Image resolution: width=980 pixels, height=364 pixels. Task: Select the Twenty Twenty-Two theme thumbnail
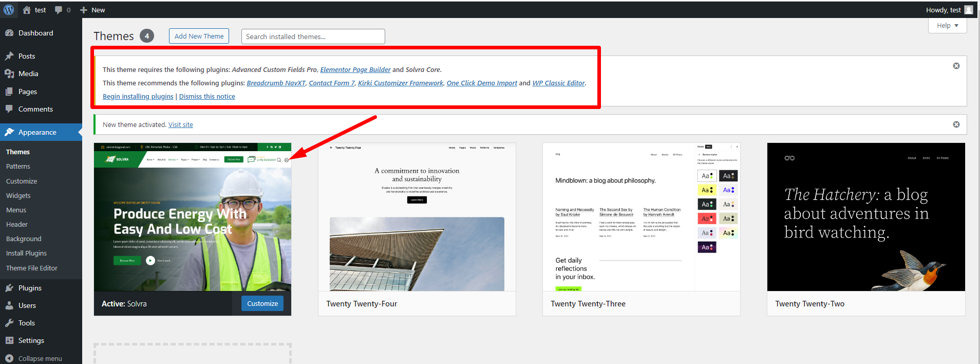(865, 217)
